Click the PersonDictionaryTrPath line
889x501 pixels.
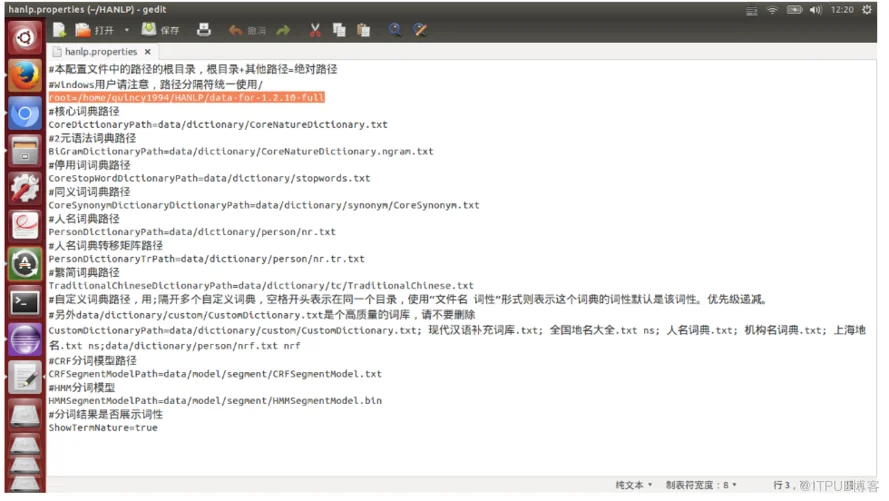(x=206, y=259)
